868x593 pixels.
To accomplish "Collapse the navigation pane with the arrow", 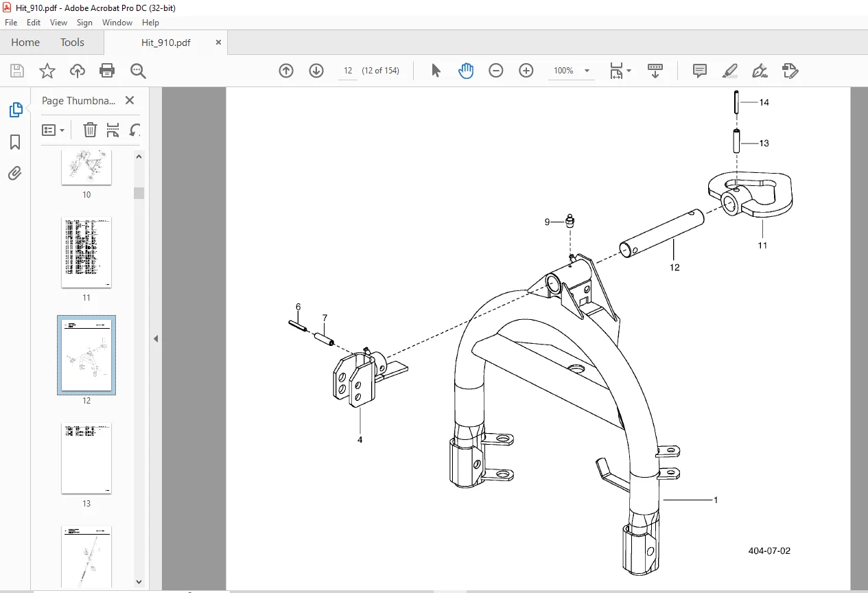I will (156, 338).
